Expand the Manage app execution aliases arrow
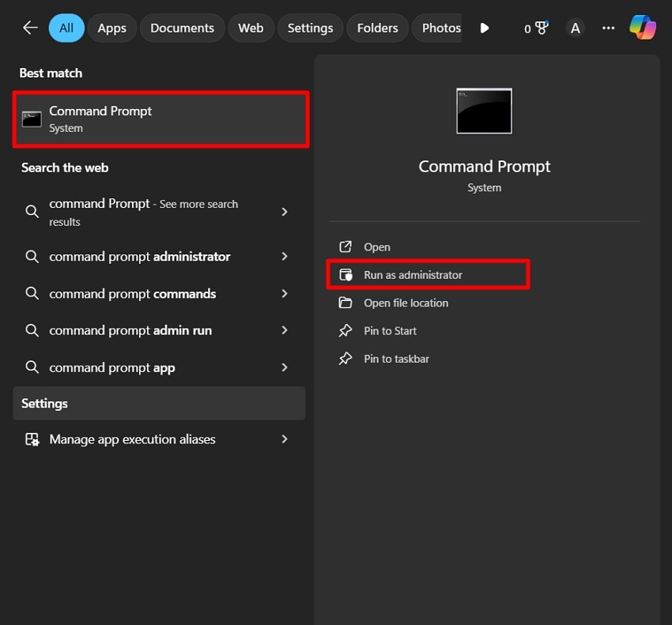The image size is (672, 625). (x=285, y=439)
